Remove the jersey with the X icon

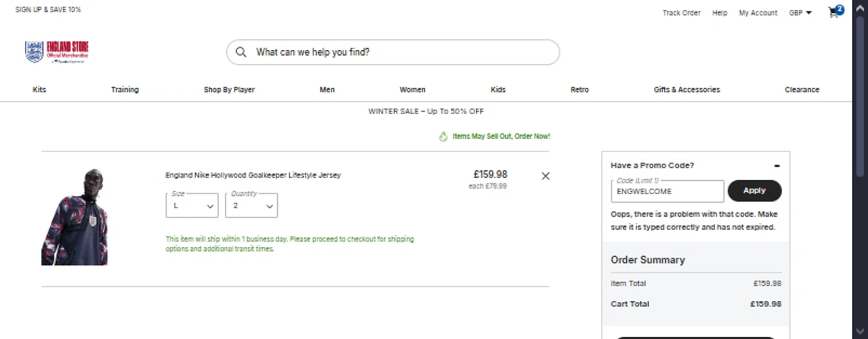pyautogui.click(x=545, y=176)
